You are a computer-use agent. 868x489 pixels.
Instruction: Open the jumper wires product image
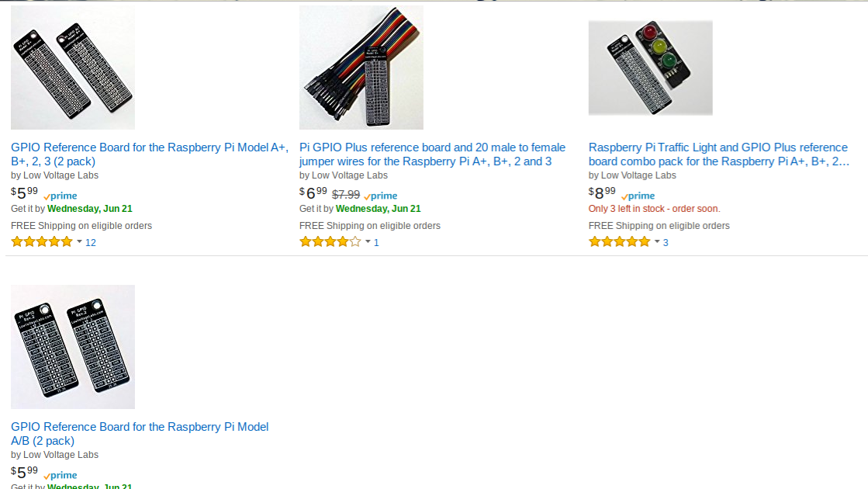tap(361, 68)
